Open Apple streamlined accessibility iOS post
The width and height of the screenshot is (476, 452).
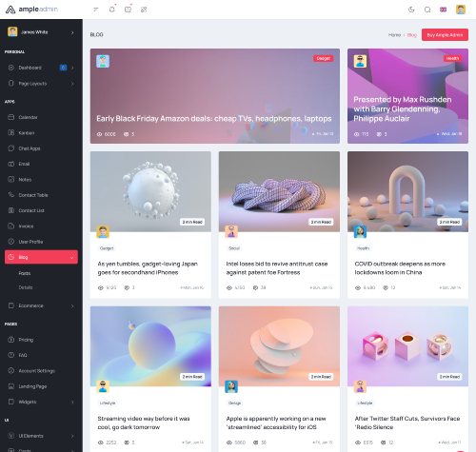click(x=276, y=423)
